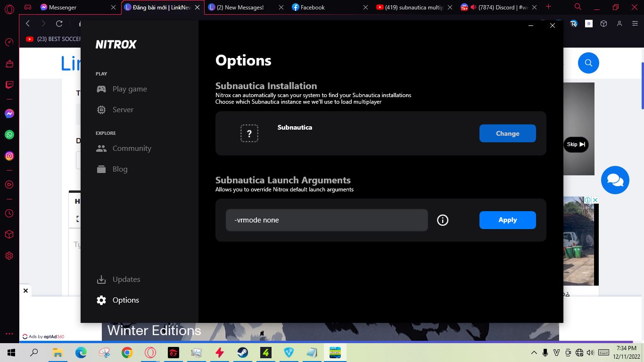The image size is (644, 362).
Task: Click Skip on the video ad
Action: coord(575,144)
